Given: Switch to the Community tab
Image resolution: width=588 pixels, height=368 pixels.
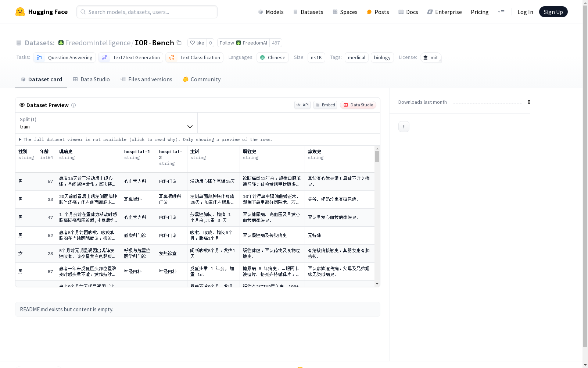Looking at the screenshot, I should [x=202, y=79].
